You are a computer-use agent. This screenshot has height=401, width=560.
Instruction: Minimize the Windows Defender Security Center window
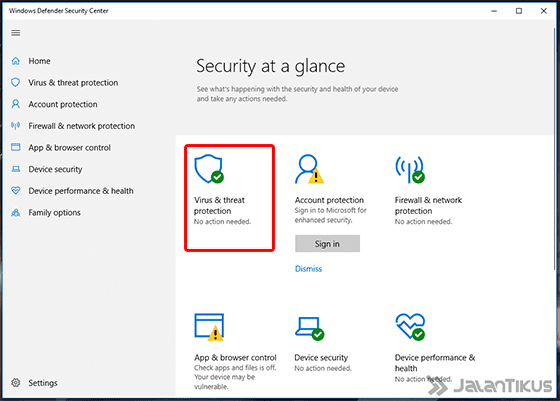click(x=494, y=11)
